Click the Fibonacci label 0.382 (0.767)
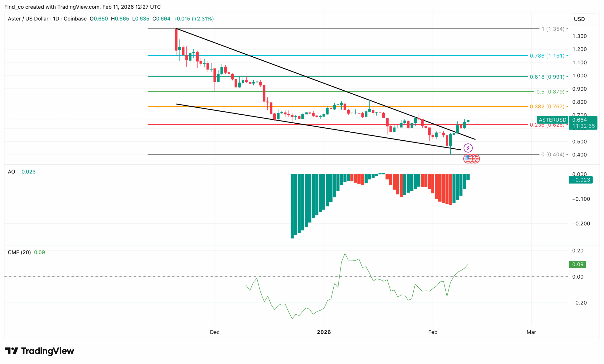Screen dimensions: 604x364 tap(547, 106)
